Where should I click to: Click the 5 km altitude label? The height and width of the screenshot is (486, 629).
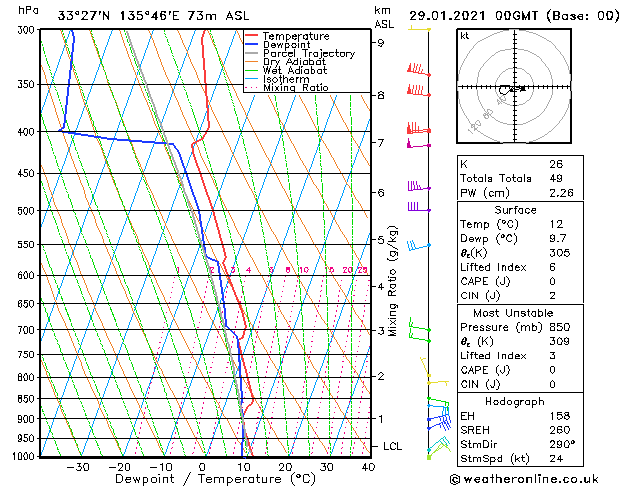click(381, 240)
